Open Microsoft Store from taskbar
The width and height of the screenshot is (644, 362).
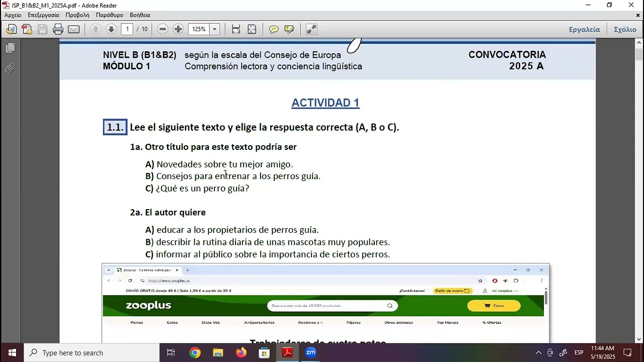pyautogui.click(x=264, y=352)
